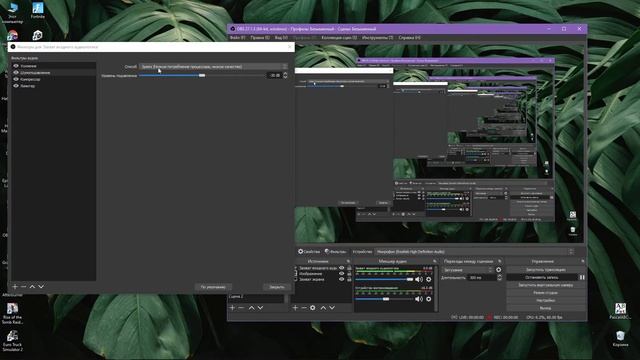This screenshot has width=640, height=360.
Task: Move the source down in the Sources panel
Action: pos(332,308)
